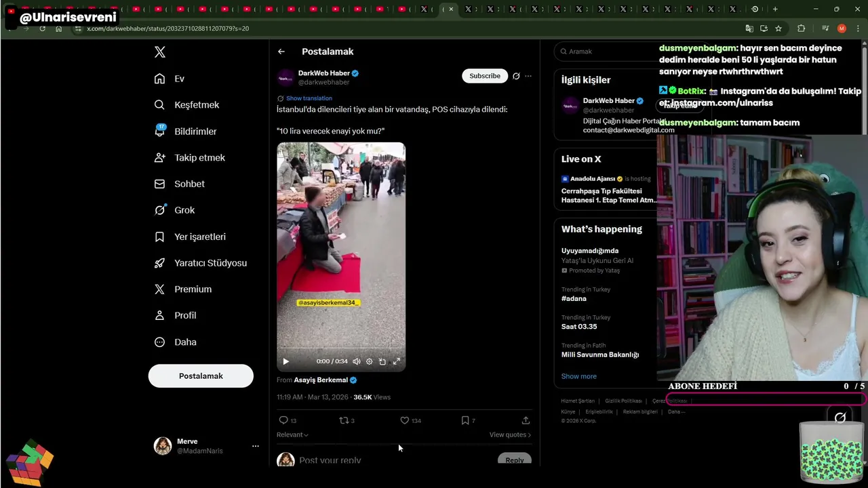The width and height of the screenshot is (868, 488).
Task: Open Chrome profile avatar M
Action: point(842,28)
